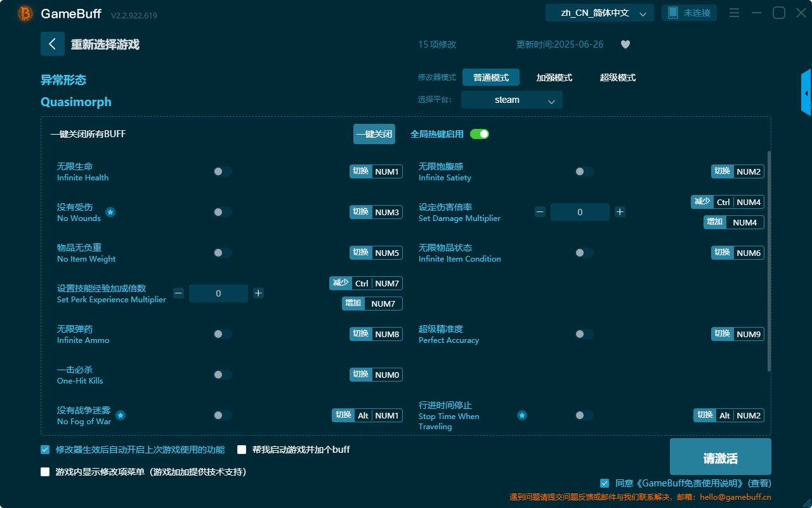Check 游戏内显示修改项菜单 checkbox

pyautogui.click(x=45, y=472)
